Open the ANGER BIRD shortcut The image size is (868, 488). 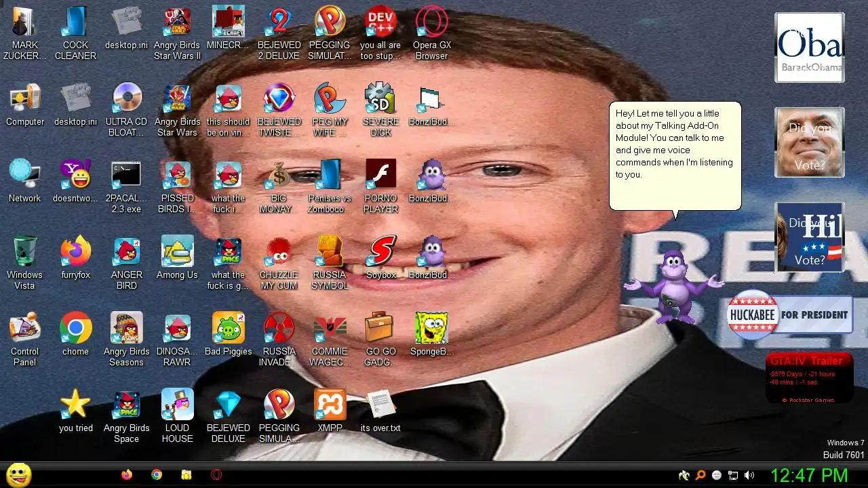(x=127, y=264)
